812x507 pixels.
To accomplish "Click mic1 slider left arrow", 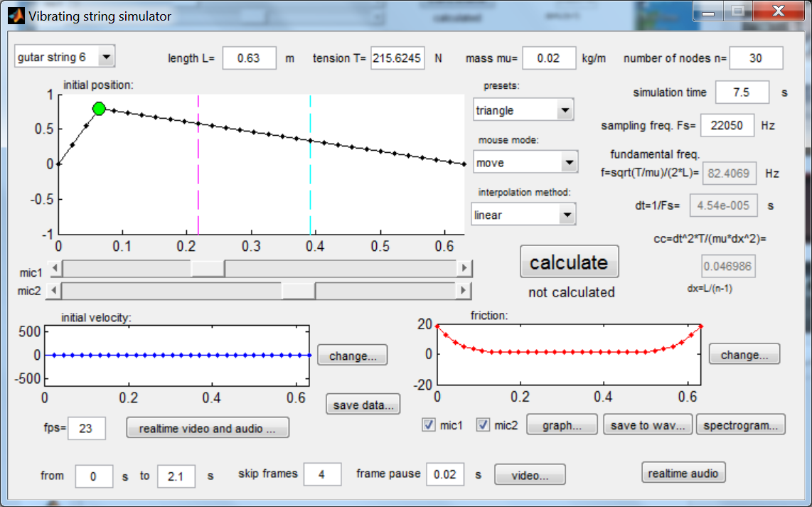I will 55,268.
